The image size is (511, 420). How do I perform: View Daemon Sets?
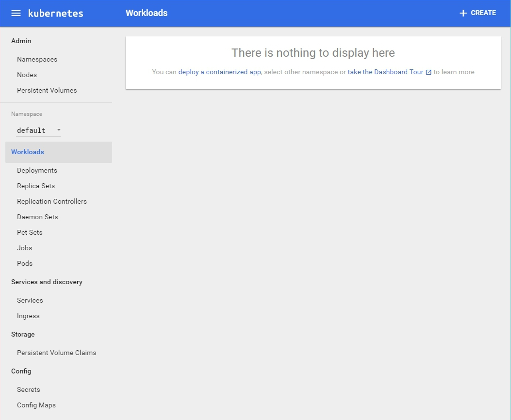(37, 217)
